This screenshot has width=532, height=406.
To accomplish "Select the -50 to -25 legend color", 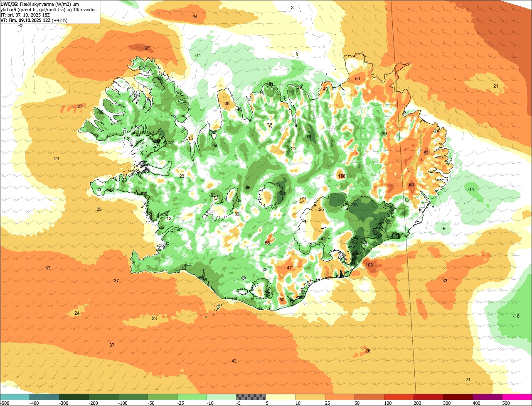I will [162, 397].
